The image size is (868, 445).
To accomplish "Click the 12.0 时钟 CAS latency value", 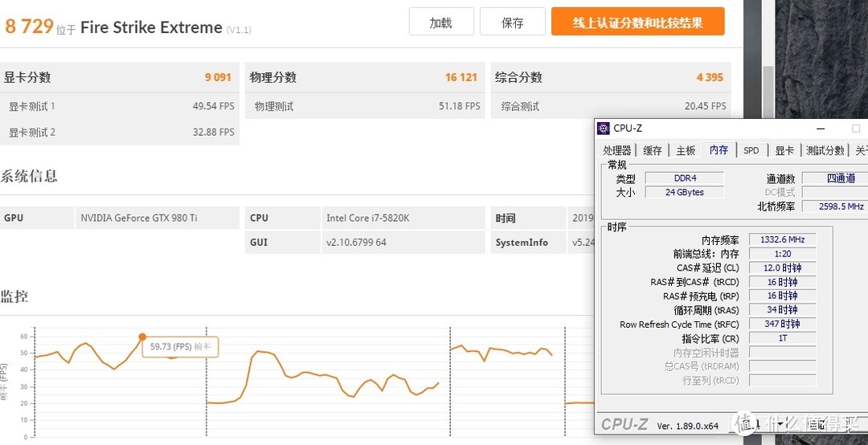I will 782,268.
